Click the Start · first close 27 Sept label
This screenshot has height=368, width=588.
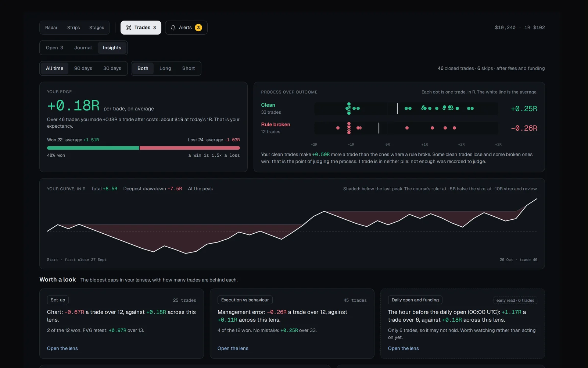click(x=77, y=260)
